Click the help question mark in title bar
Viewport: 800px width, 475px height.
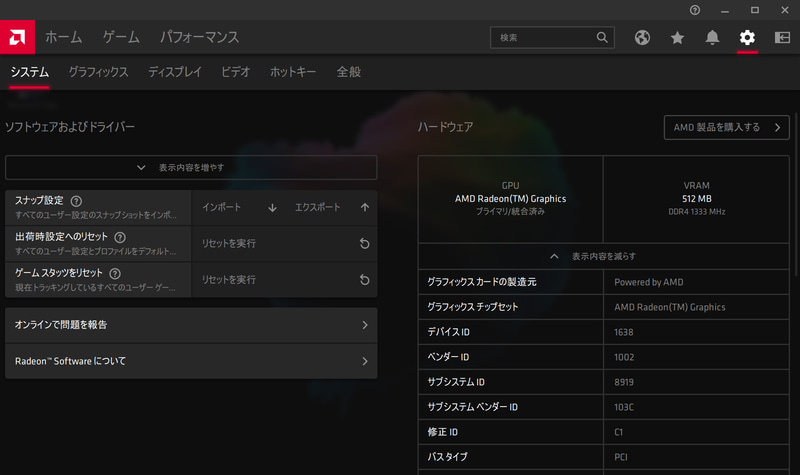[x=695, y=10]
